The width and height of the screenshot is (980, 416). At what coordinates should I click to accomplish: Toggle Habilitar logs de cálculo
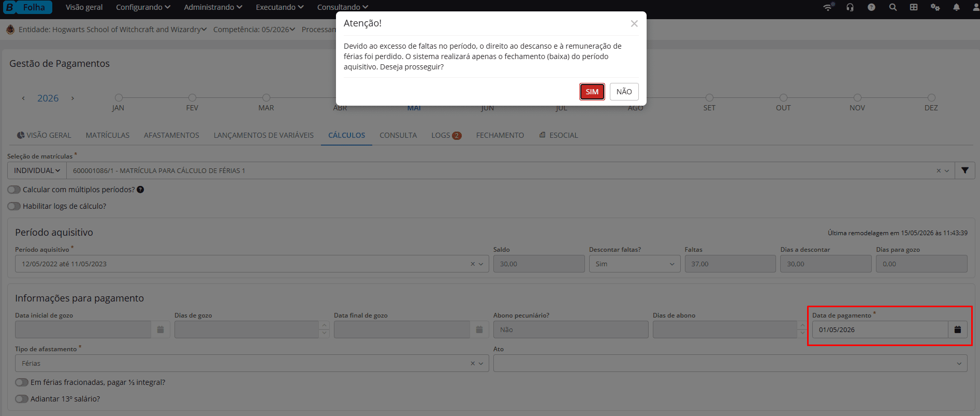[14, 206]
